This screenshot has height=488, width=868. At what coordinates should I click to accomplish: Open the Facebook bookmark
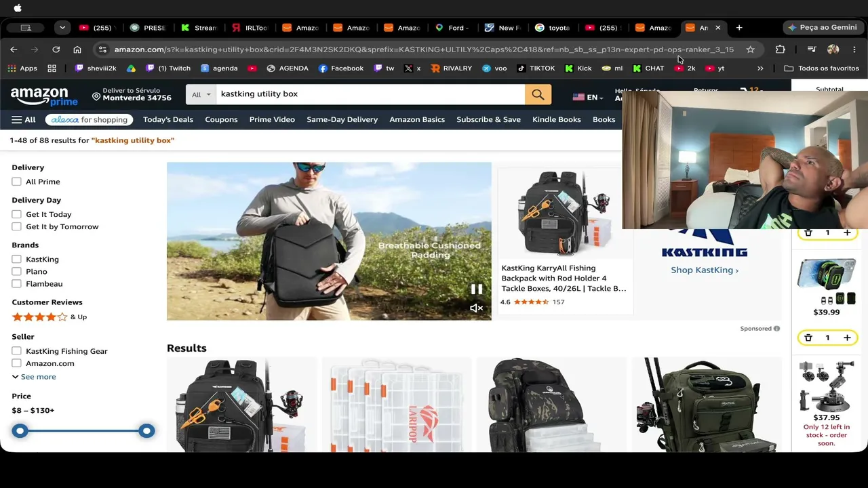coord(341,68)
